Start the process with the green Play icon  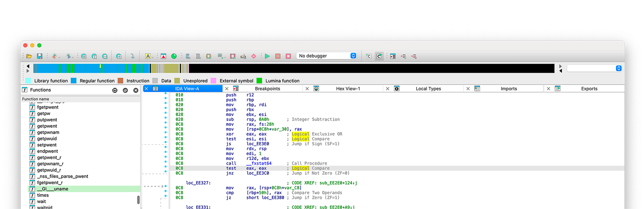267,56
